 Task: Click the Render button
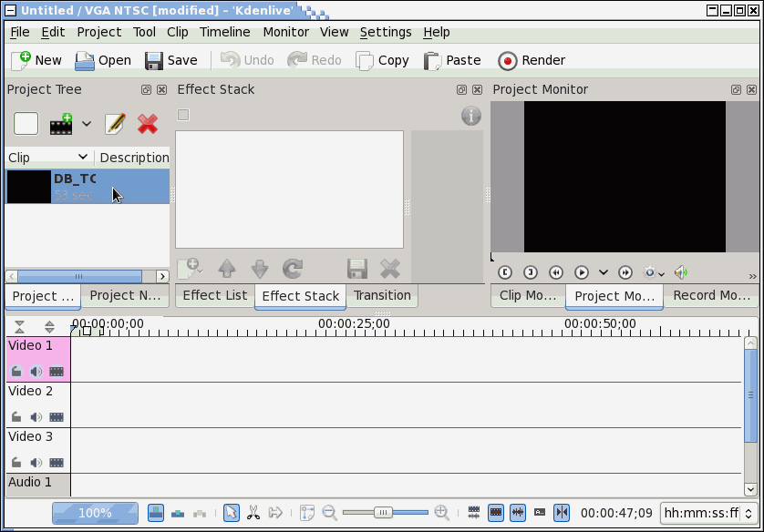click(532, 60)
